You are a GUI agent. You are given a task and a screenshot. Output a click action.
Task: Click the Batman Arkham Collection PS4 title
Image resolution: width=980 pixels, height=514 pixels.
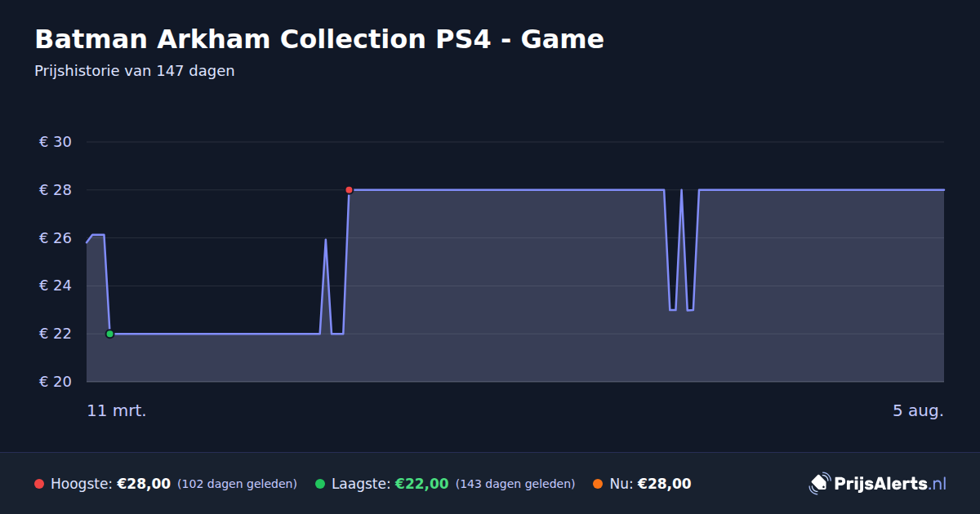pyautogui.click(x=319, y=39)
